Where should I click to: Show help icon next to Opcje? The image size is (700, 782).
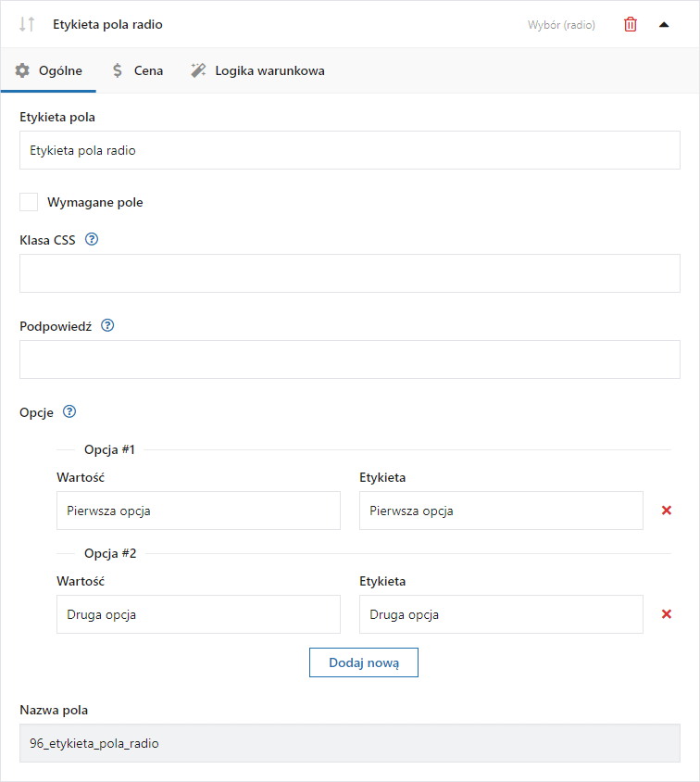69,412
